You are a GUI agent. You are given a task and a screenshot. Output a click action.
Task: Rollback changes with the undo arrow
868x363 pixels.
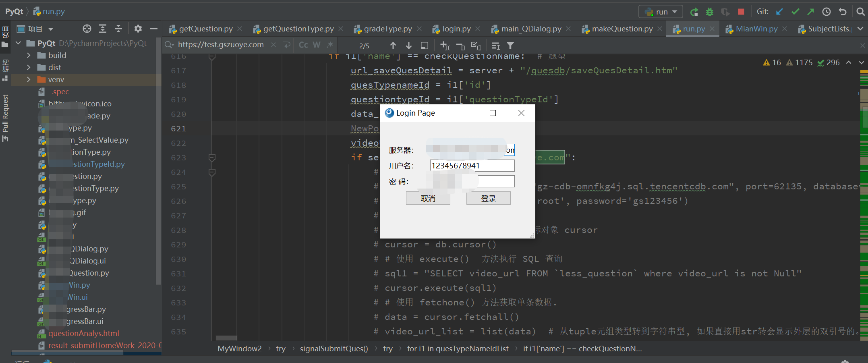(843, 12)
